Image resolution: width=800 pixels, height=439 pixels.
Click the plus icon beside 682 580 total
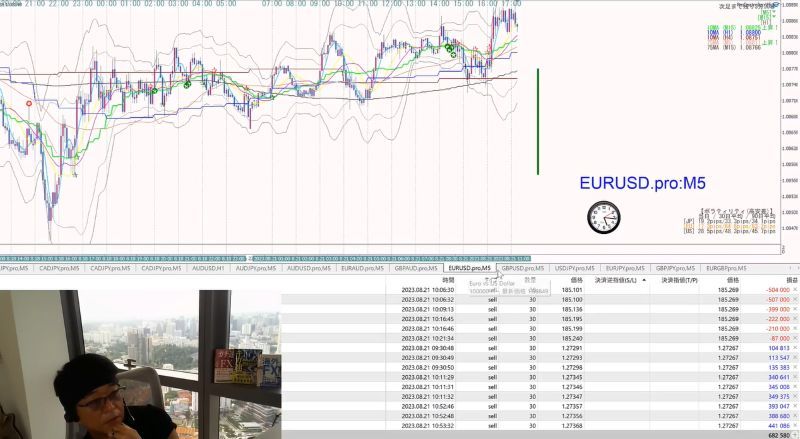point(795,435)
